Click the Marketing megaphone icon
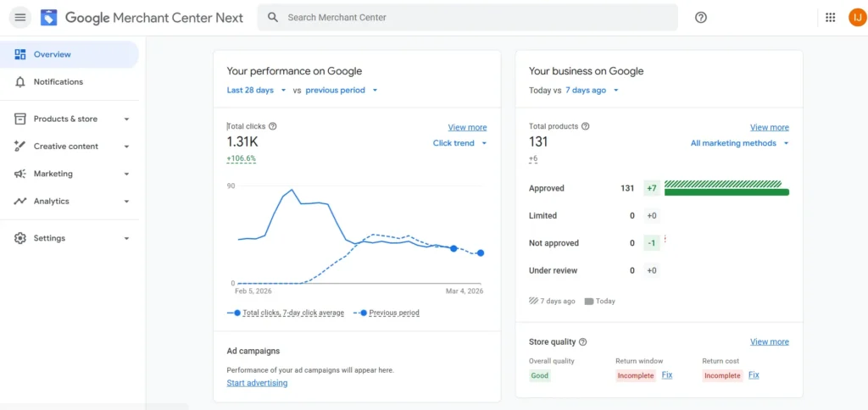 [x=20, y=174]
